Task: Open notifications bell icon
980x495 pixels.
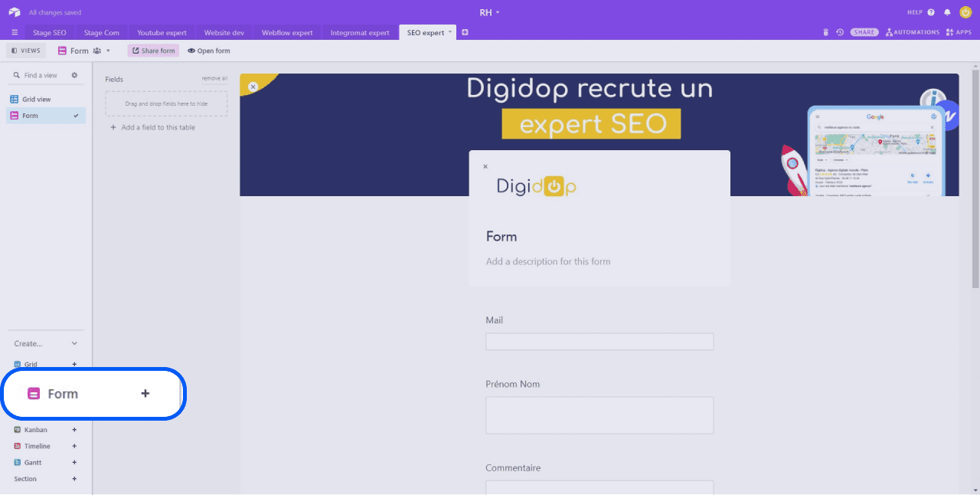Action: point(947,12)
